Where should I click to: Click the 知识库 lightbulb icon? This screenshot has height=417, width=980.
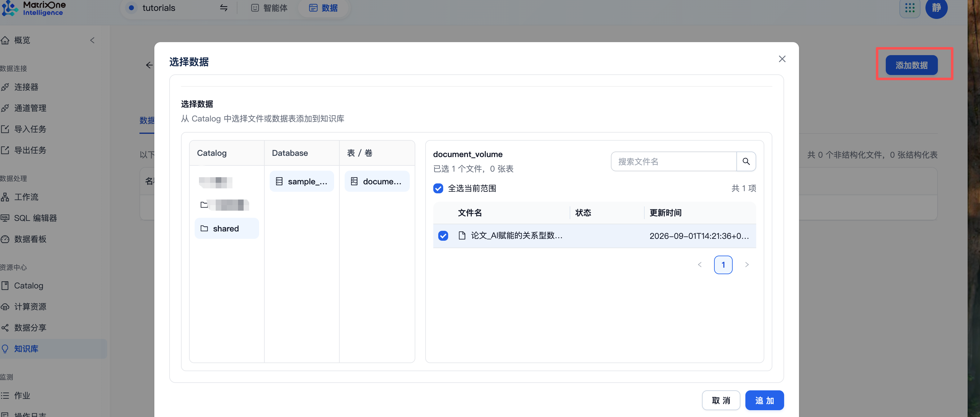coord(5,349)
